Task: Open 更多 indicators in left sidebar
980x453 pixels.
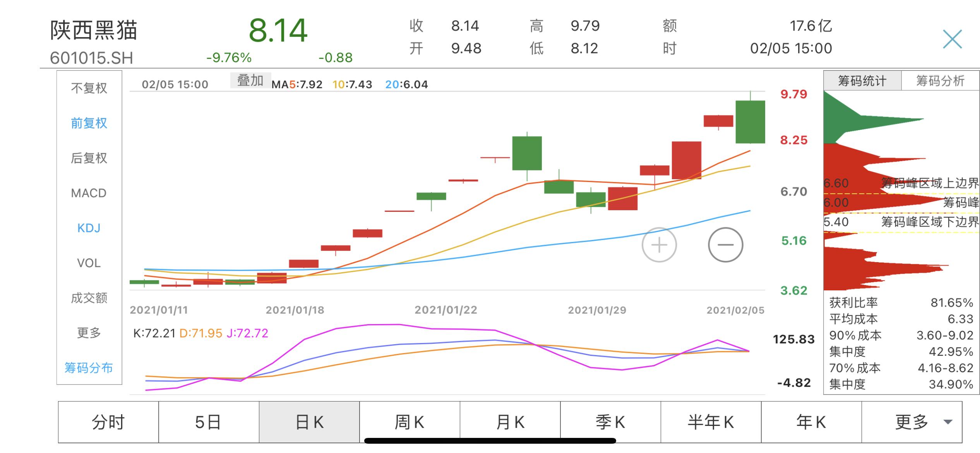Action: [x=89, y=333]
